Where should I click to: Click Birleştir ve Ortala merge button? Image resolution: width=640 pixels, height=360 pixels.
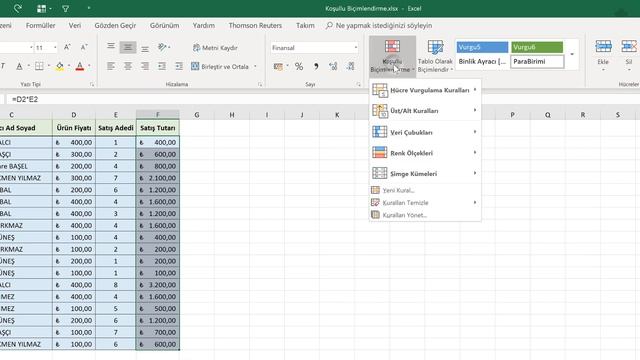pos(220,67)
